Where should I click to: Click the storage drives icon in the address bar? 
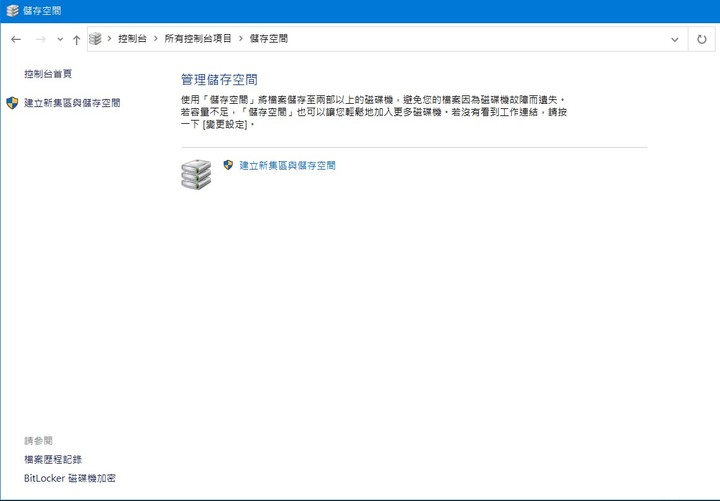[x=96, y=39]
